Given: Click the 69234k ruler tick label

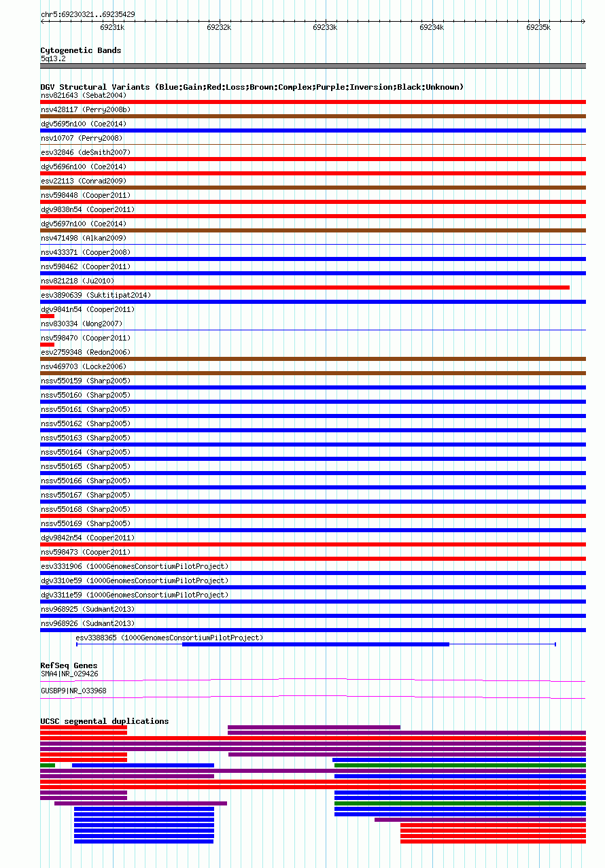Looking at the screenshot, I should 432,27.
